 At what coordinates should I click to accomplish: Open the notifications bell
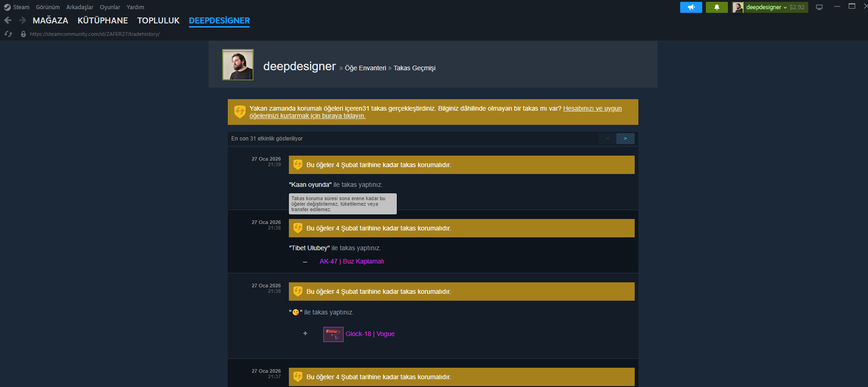click(716, 7)
